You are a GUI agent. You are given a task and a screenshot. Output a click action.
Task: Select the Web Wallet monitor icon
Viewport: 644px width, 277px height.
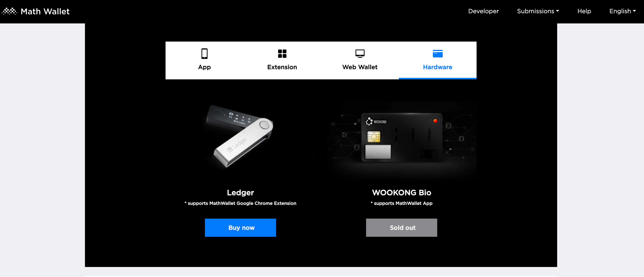pyautogui.click(x=360, y=53)
